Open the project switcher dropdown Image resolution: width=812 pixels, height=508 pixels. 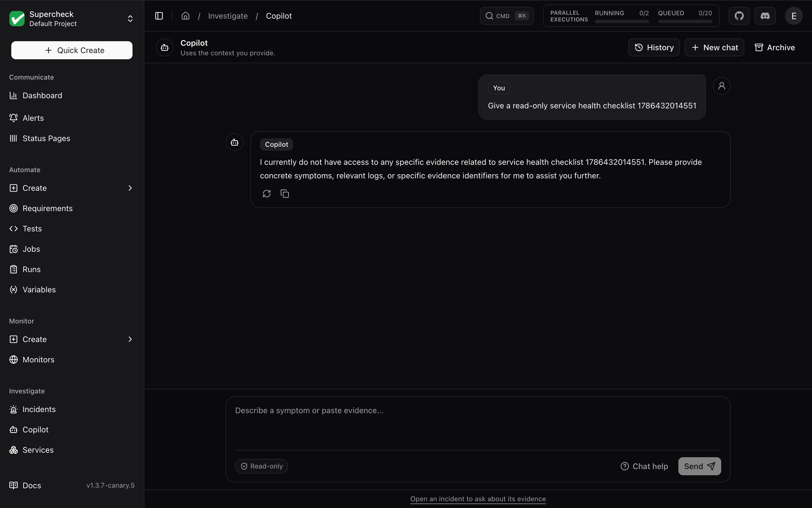tap(130, 18)
